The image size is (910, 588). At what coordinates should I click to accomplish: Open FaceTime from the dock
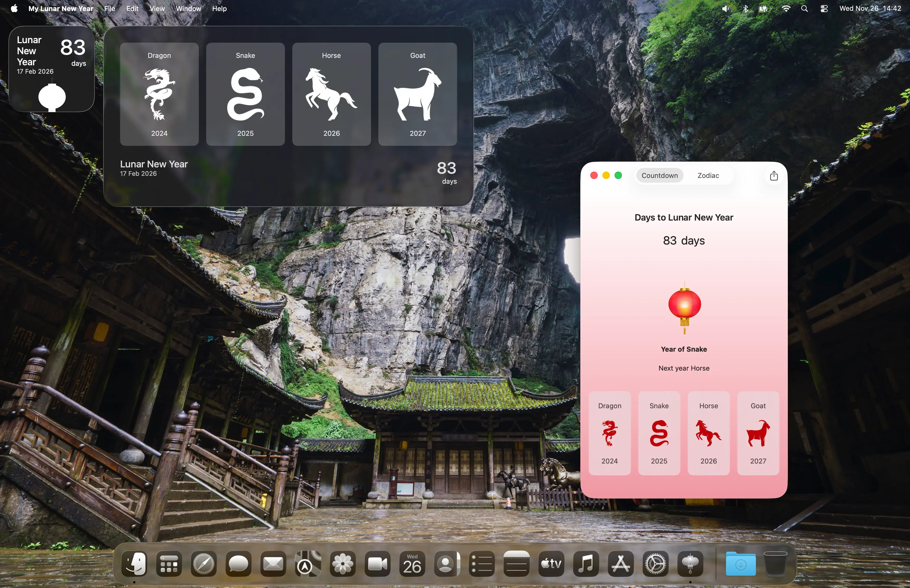click(x=377, y=564)
